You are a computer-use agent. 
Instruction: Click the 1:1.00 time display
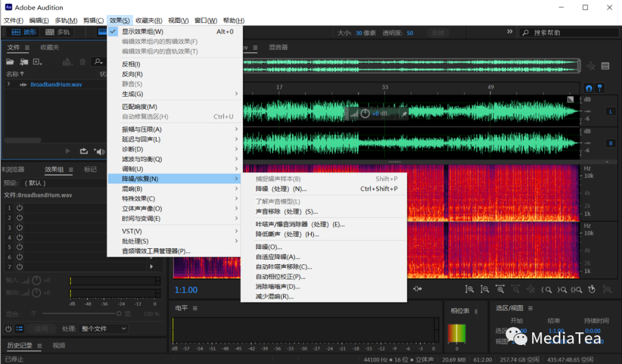(186, 290)
